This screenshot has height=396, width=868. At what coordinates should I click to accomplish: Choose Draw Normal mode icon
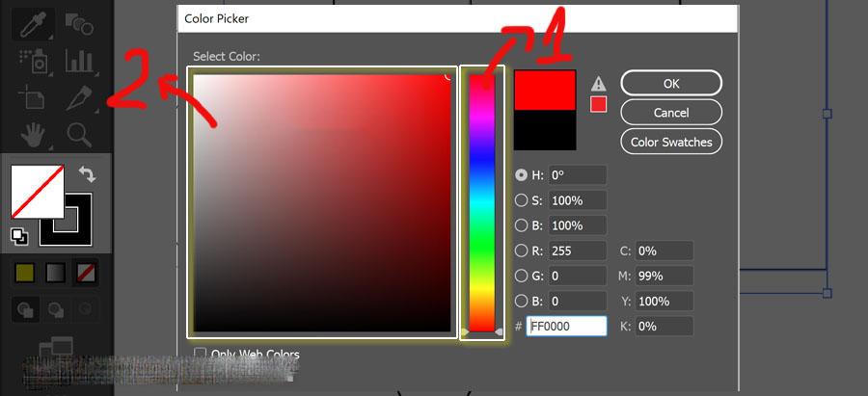click(25, 309)
